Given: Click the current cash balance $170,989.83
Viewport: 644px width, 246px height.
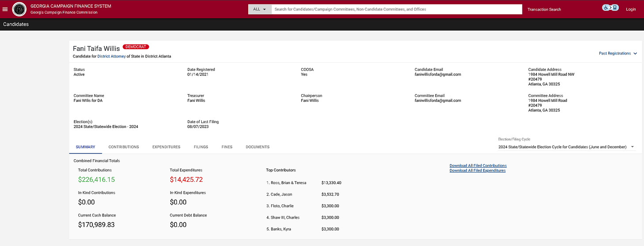Looking at the screenshot, I should click(96, 225).
